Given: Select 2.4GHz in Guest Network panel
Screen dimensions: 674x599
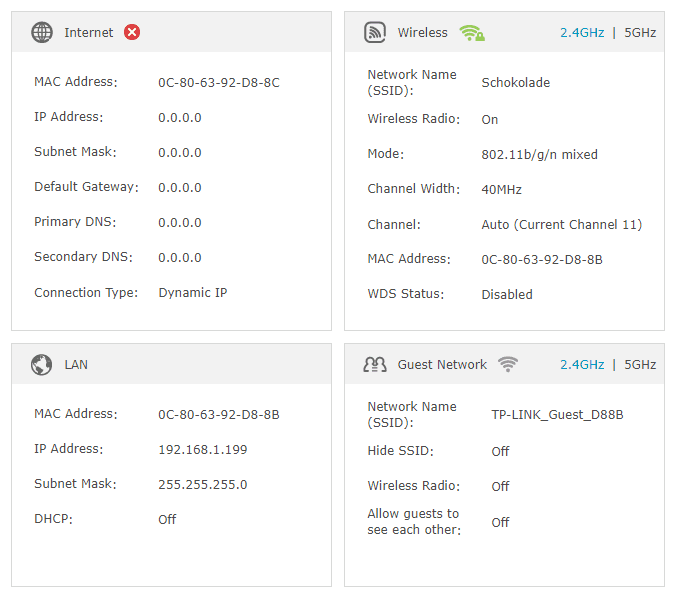Looking at the screenshot, I should pos(582,364).
